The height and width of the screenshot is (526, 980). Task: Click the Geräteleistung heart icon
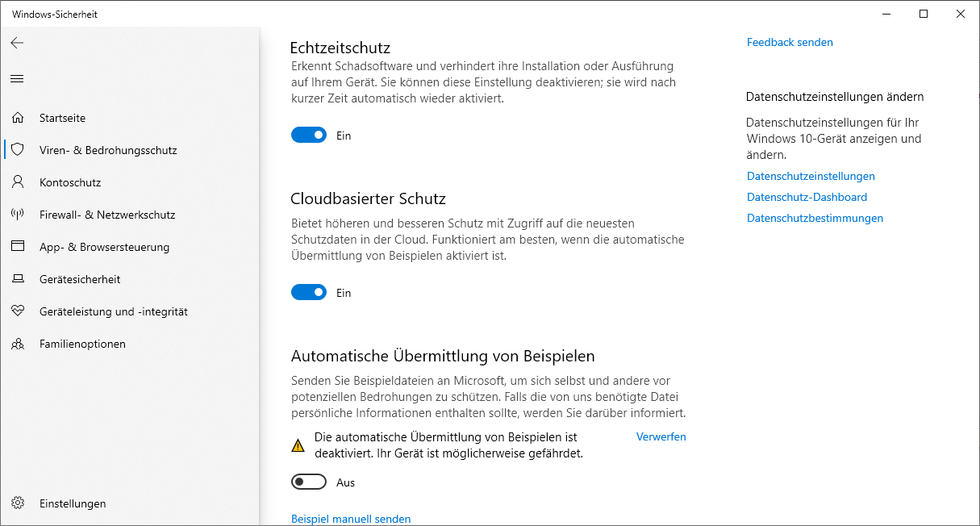click(18, 311)
